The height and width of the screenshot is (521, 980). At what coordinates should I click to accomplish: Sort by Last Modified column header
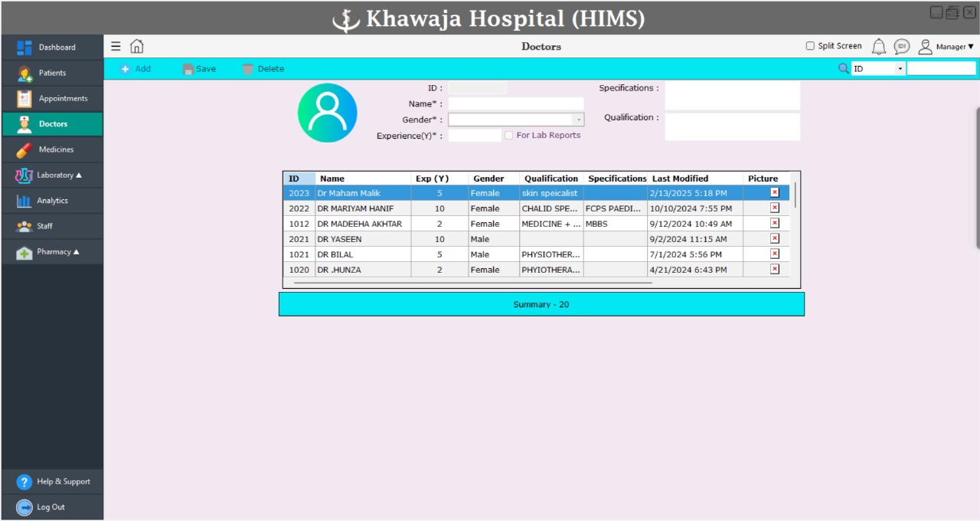(x=695, y=179)
